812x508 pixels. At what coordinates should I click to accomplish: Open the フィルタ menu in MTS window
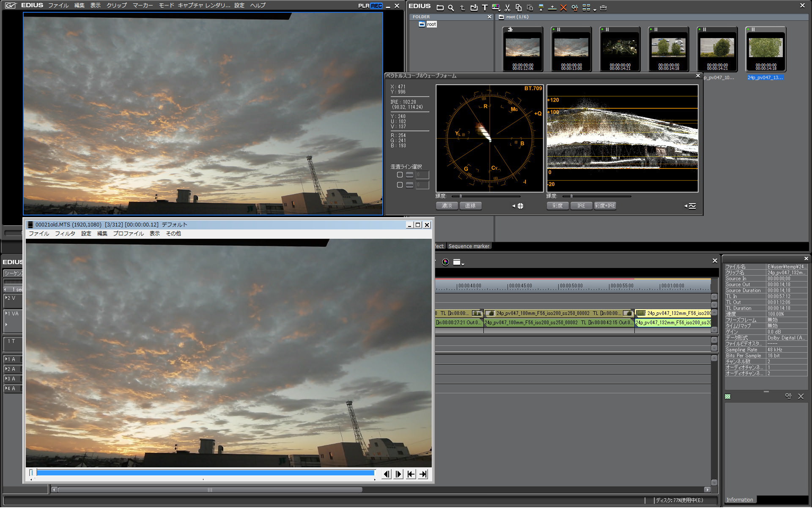click(65, 234)
